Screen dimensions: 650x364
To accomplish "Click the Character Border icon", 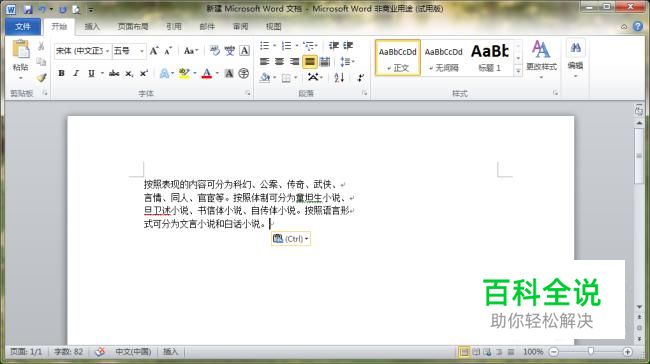I will [245, 51].
